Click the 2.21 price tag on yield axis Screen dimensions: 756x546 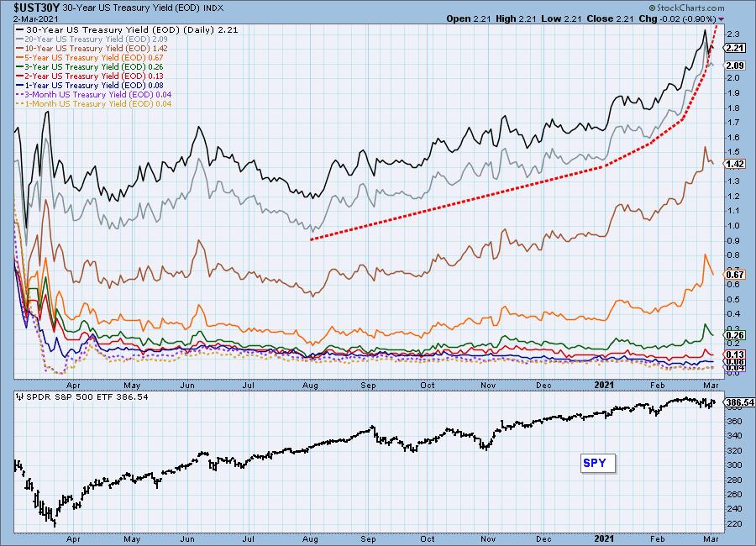coord(735,48)
